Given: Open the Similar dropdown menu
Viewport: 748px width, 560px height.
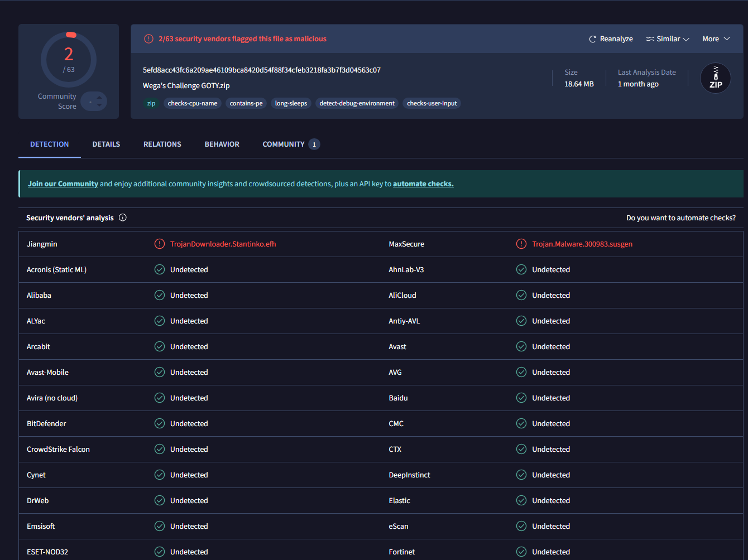Looking at the screenshot, I should click(x=668, y=39).
